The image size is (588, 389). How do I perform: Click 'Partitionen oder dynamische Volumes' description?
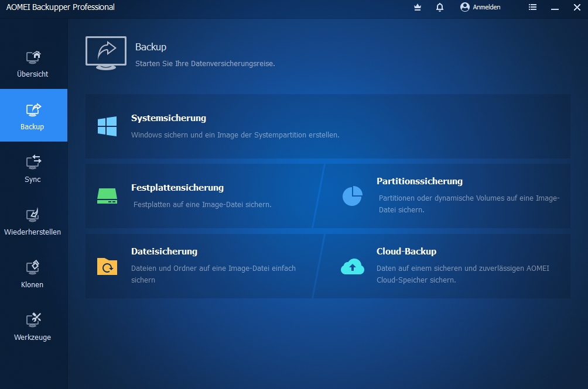[469, 204]
